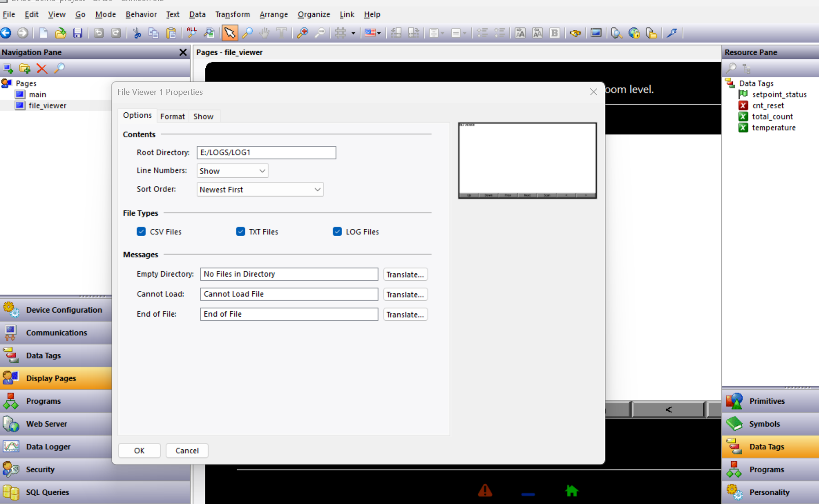Open the Transform menu
Image resolution: width=819 pixels, height=504 pixels.
[x=232, y=14]
